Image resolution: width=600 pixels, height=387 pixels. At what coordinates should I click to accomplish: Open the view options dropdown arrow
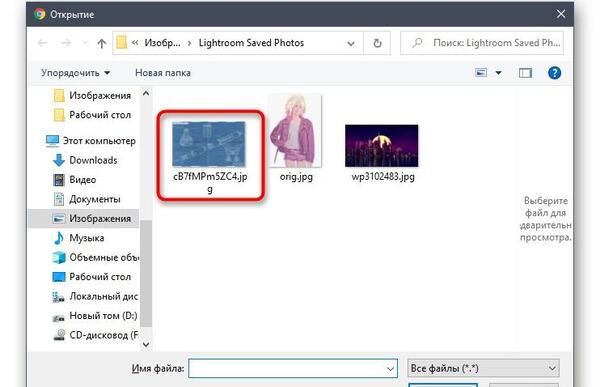(x=499, y=73)
